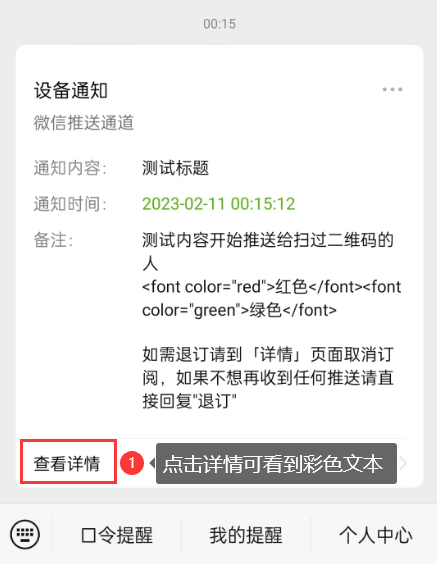Click the unsubscribe instructions paragraph

click(268, 378)
